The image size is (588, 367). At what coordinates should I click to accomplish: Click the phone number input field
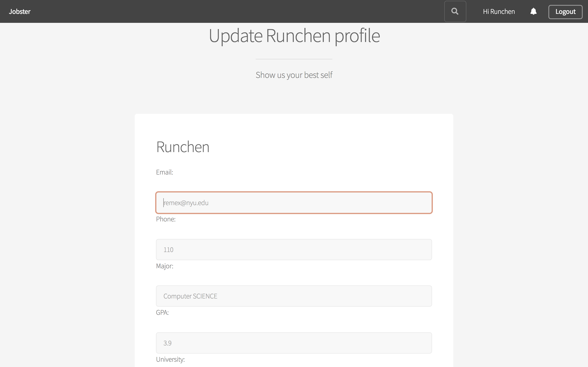click(294, 249)
